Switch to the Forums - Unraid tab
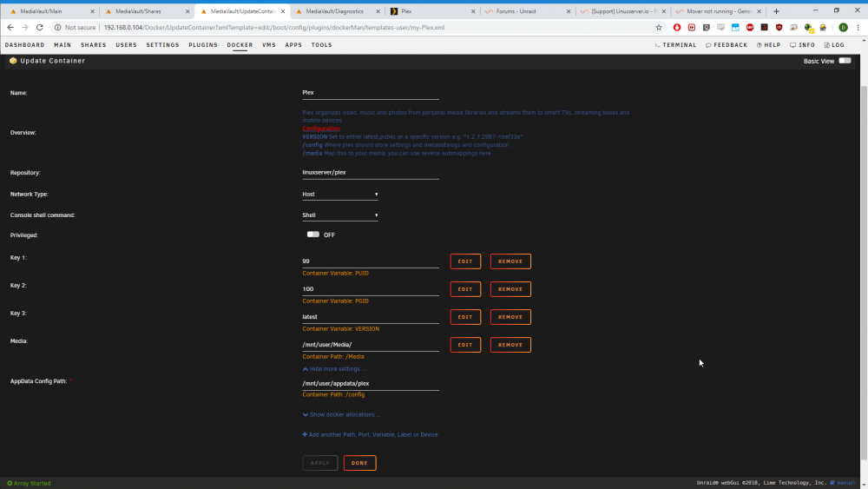 (527, 11)
